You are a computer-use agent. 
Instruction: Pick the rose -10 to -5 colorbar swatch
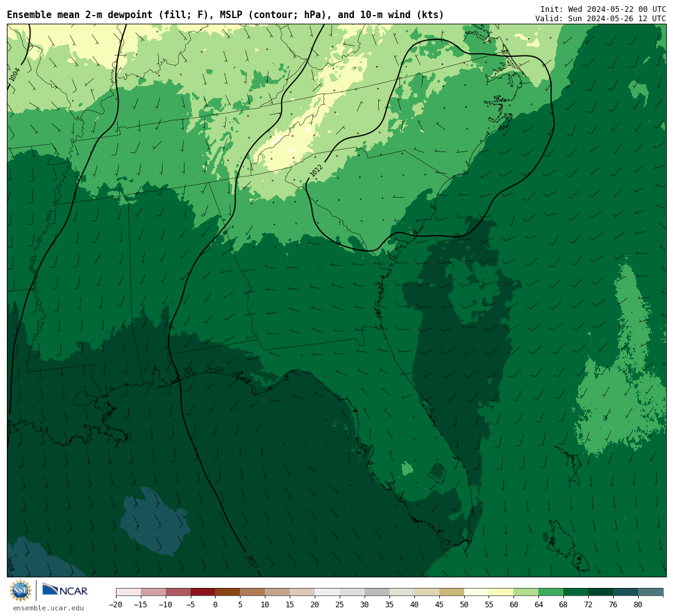click(178, 592)
